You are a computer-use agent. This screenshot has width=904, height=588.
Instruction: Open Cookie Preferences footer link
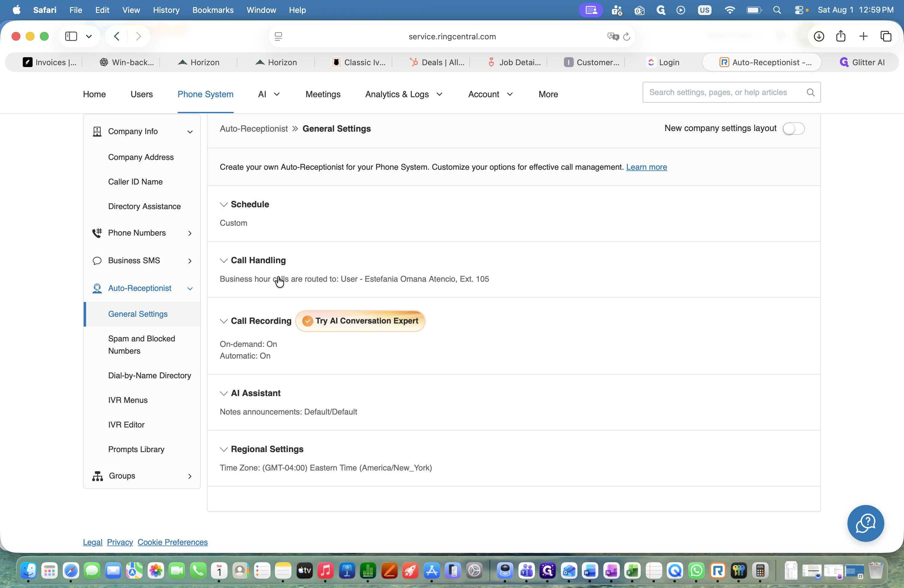coord(172,542)
